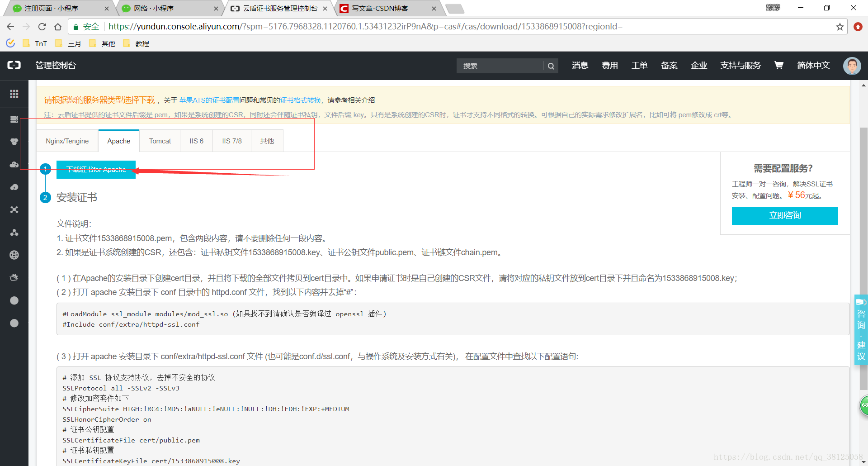868x466 pixels.
Task: Reload the page in browser
Action: pyautogui.click(x=42, y=27)
